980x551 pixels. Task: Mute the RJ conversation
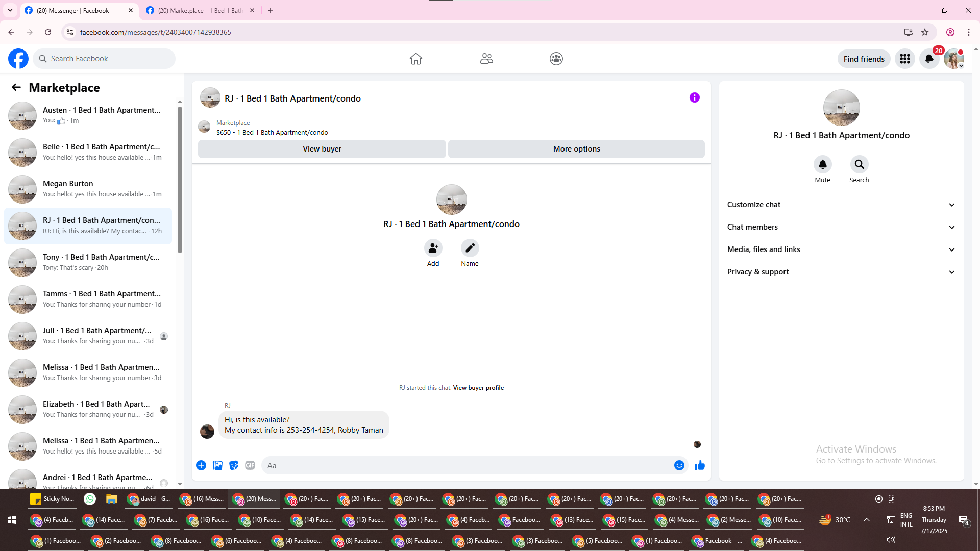[823, 164]
